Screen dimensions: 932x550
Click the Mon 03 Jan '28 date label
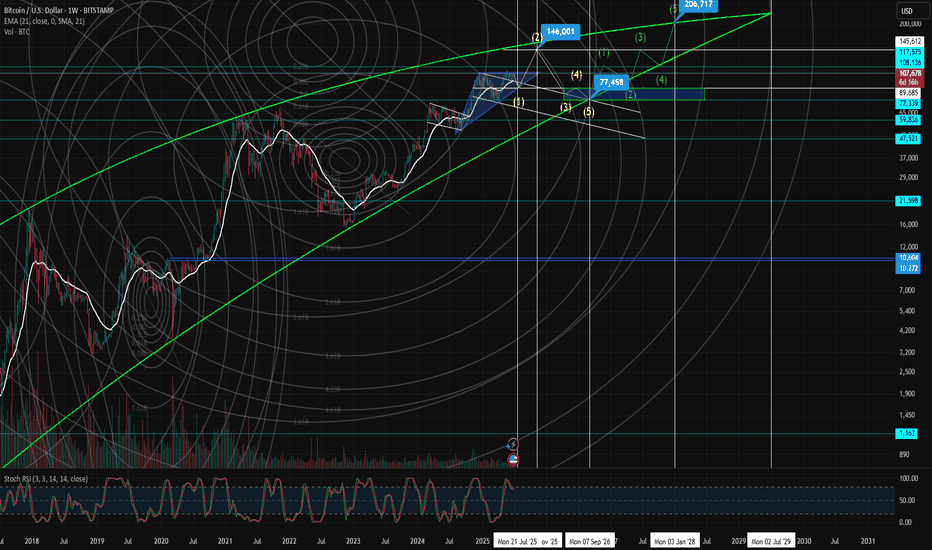pyautogui.click(x=675, y=542)
